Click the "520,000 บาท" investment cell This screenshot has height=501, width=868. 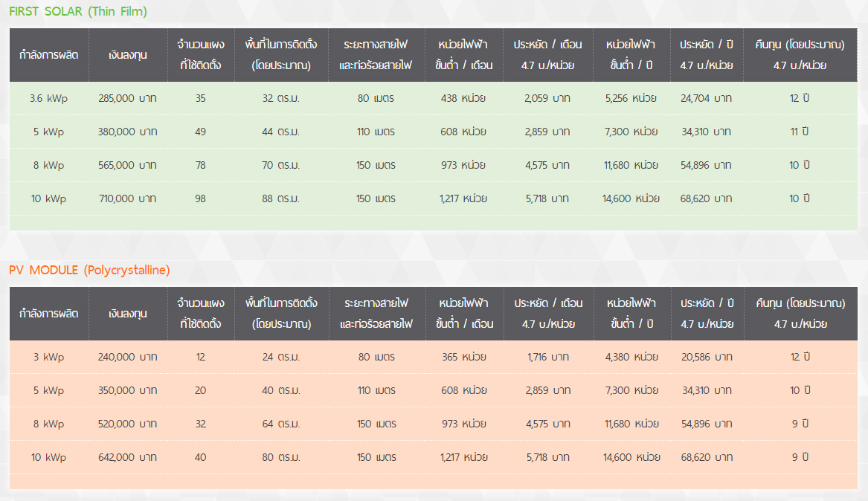pyautogui.click(x=127, y=424)
